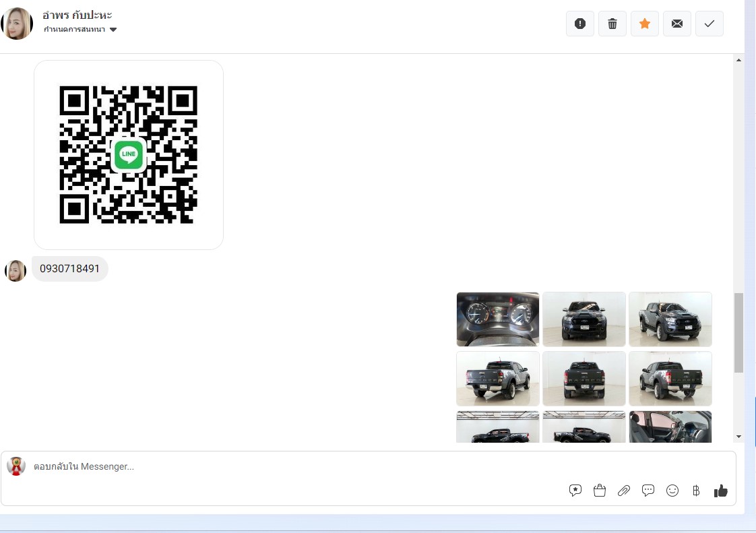The image size is (756, 533).
Task: Delete conversation using trash icon
Action: click(612, 24)
